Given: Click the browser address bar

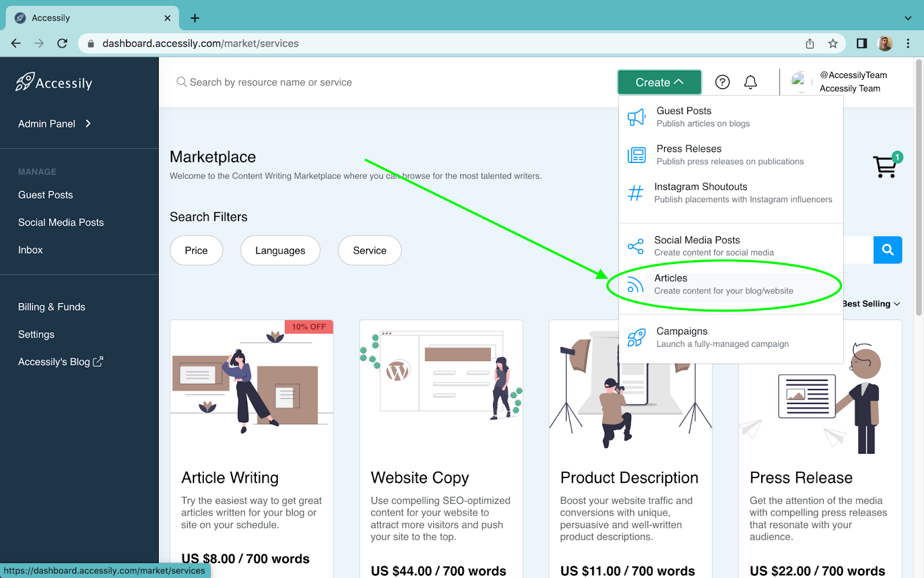Looking at the screenshot, I should (450, 43).
